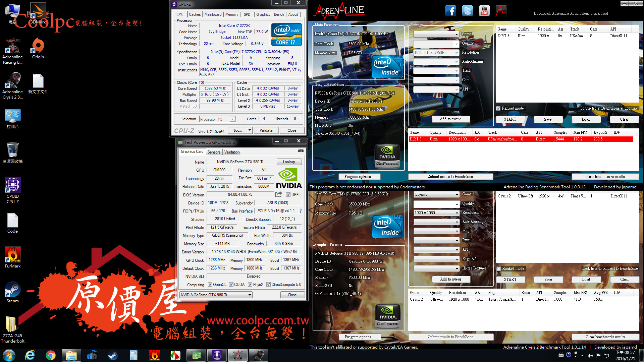Enable Ranked mode in Crysis 2 Benchmark Tool

coord(499,268)
